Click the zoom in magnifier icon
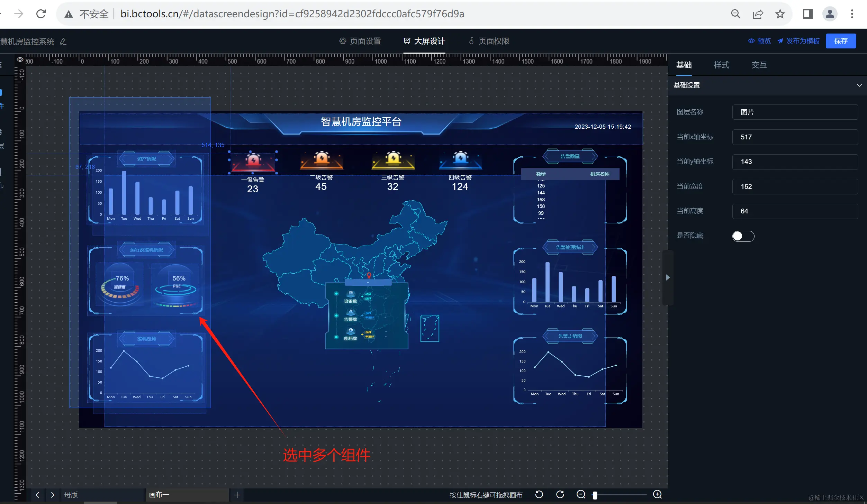867x504 pixels. [x=657, y=494]
